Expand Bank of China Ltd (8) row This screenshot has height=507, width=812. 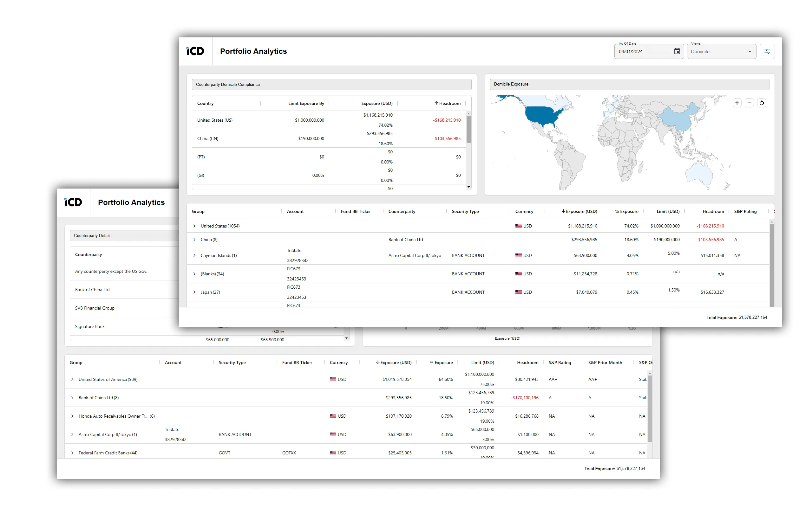72,398
